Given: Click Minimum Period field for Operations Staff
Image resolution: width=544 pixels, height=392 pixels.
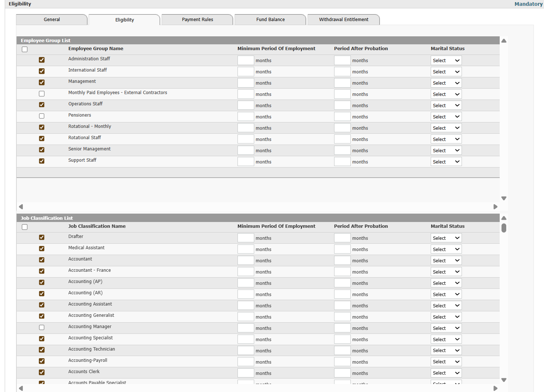Looking at the screenshot, I should (x=246, y=106).
